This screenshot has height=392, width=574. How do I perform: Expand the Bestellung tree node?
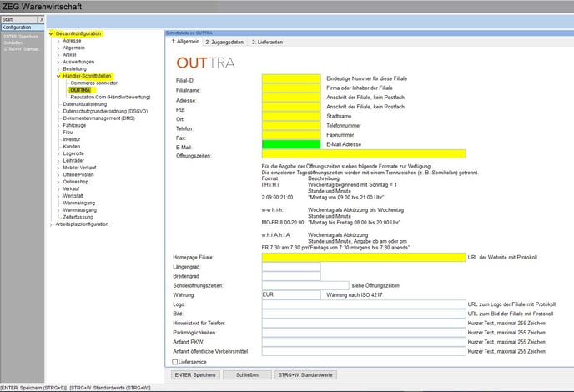[x=58, y=69]
